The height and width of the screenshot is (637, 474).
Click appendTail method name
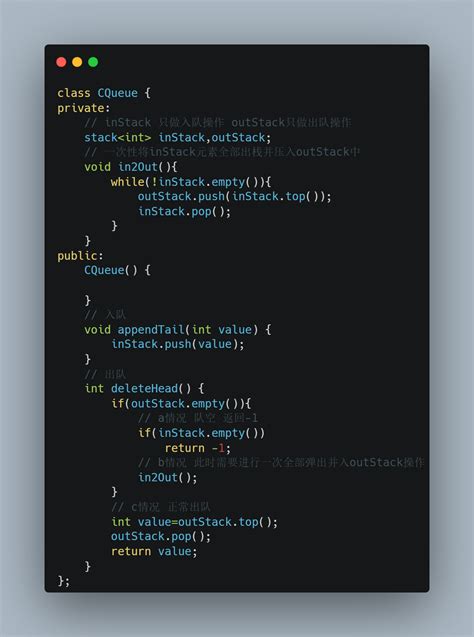tap(151, 329)
